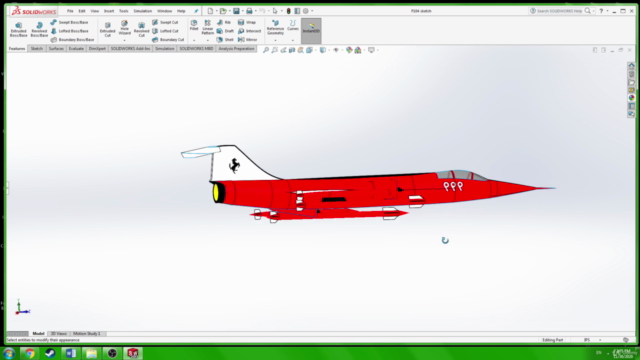Expand the Curves dropdown arrow
Image resolution: width=640 pixels, height=360 pixels.
[x=293, y=40]
